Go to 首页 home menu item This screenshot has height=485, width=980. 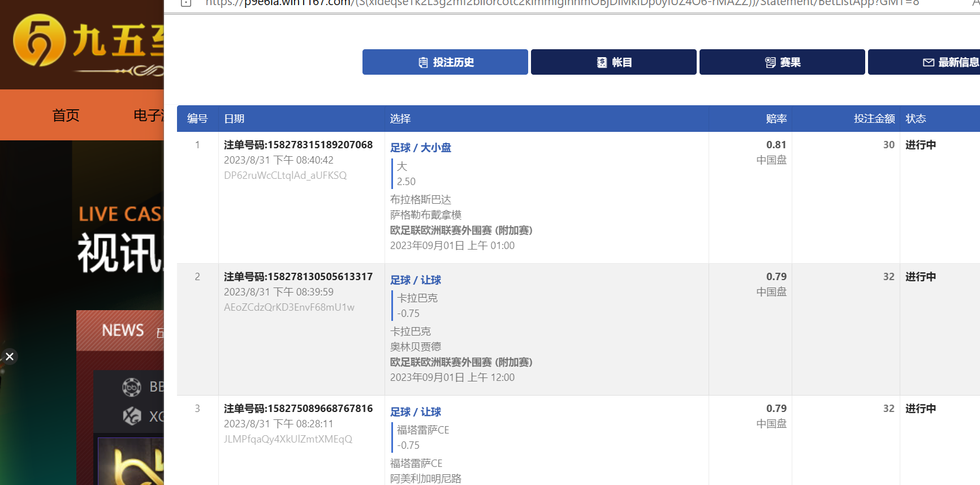point(66,115)
